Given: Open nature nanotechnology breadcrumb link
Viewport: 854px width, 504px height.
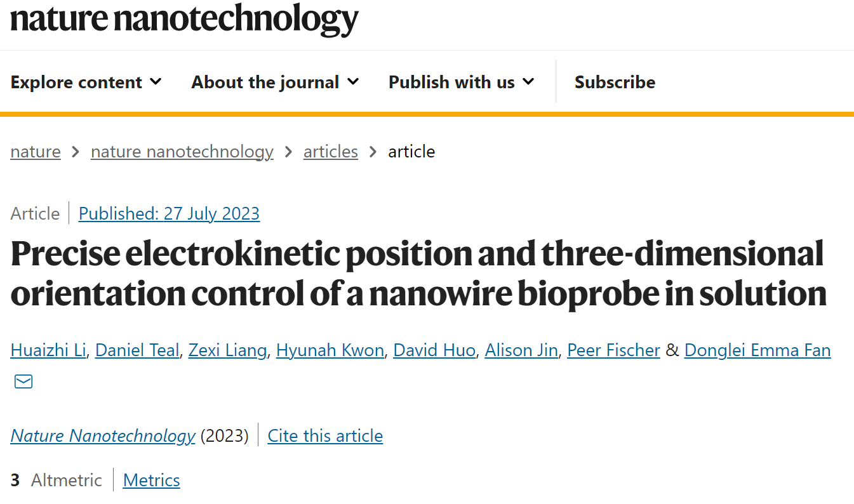Looking at the screenshot, I should (x=182, y=152).
